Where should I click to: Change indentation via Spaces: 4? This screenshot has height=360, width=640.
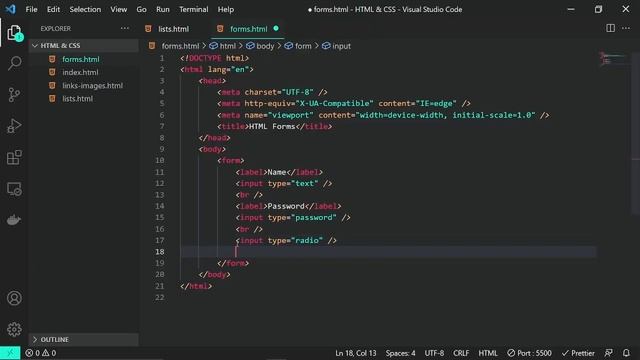tap(400, 353)
